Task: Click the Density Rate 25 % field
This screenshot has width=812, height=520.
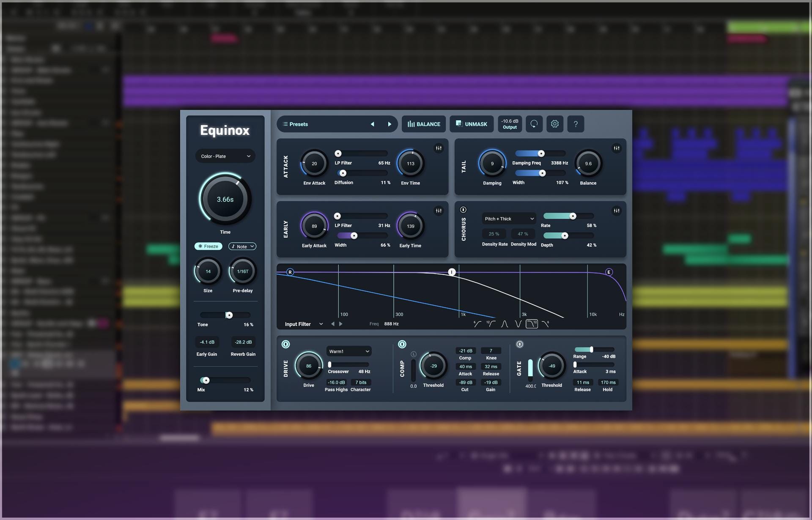Action: coord(494,234)
